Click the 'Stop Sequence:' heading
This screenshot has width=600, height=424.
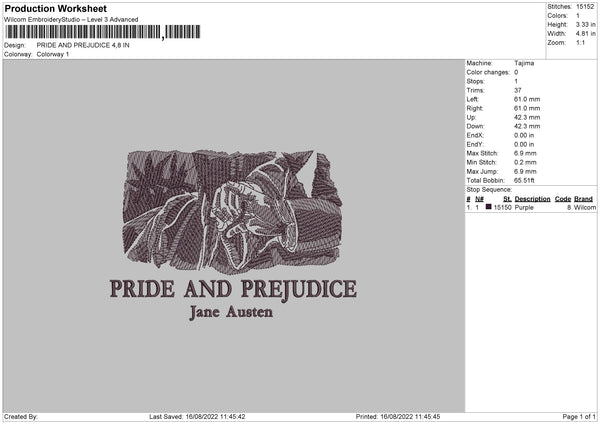pyautogui.click(x=489, y=189)
